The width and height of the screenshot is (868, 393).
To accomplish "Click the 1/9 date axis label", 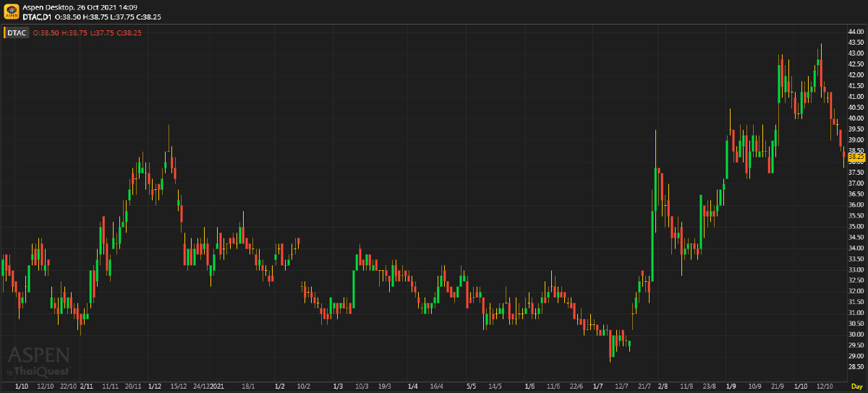I will tap(731, 387).
